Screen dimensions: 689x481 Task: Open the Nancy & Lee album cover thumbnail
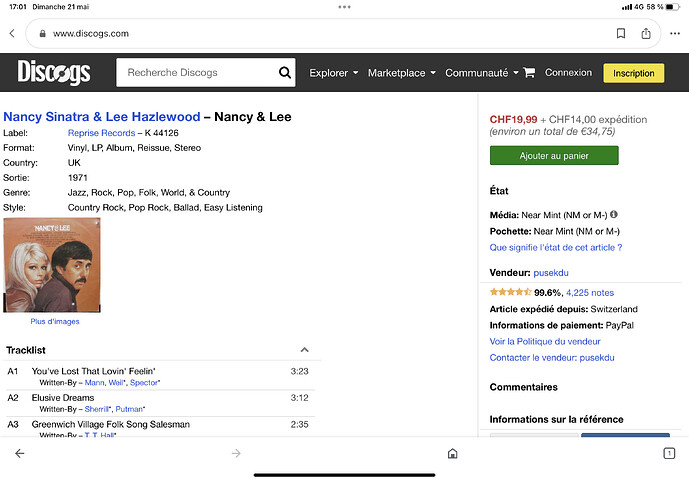(x=52, y=265)
